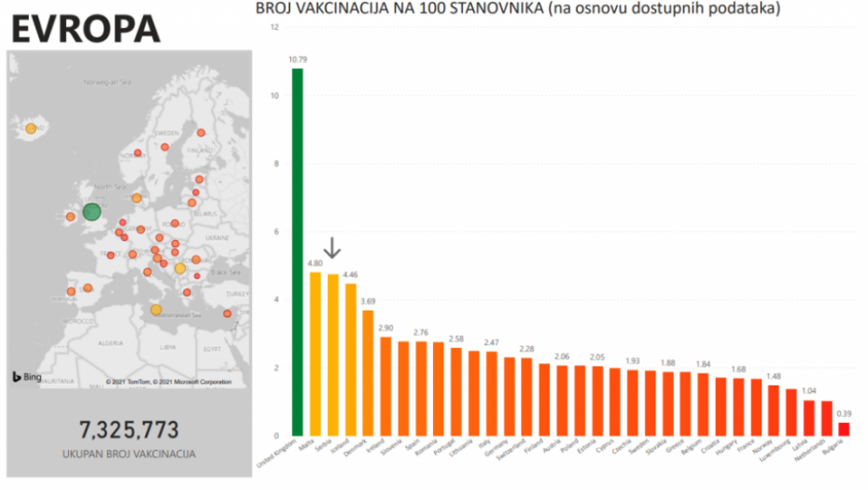Viewport: 868px width, 490px height.
Task: Click the EVROPA page title
Action: click(86, 29)
